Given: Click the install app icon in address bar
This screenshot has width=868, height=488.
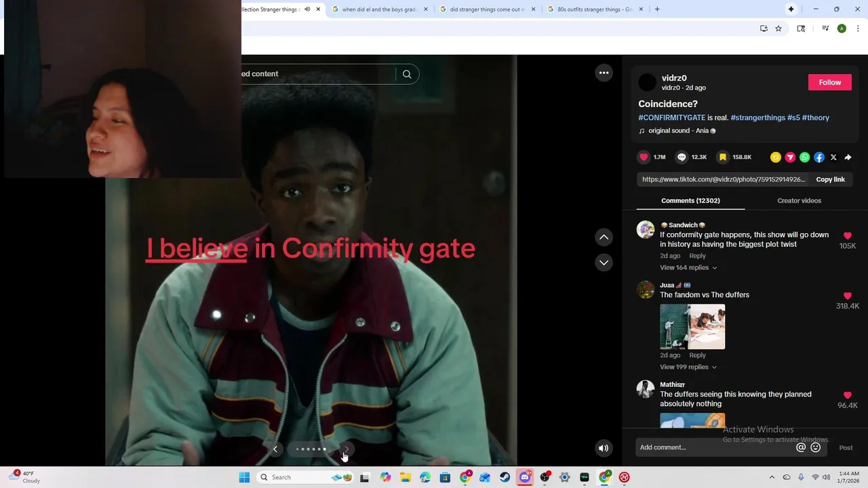Looking at the screenshot, I should tap(764, 28).
